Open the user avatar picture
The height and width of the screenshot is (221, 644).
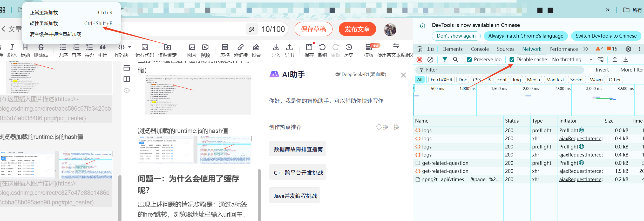390,30
